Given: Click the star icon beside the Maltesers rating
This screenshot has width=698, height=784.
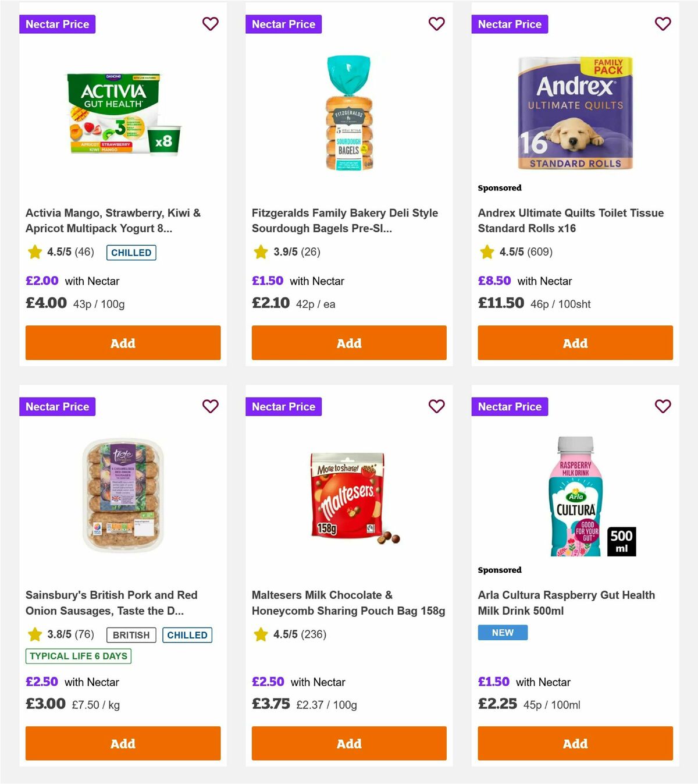Looking at the screenshot, I should tap(260, 634).
